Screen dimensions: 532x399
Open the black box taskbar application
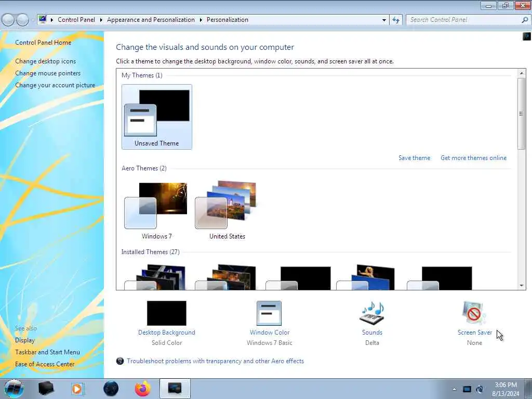click(46, 389)
